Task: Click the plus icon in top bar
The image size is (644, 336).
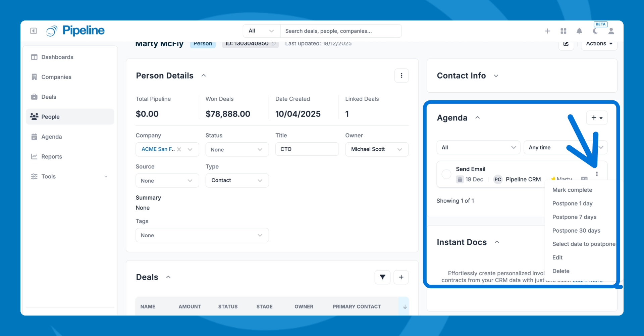Action: tap(547, 31)
